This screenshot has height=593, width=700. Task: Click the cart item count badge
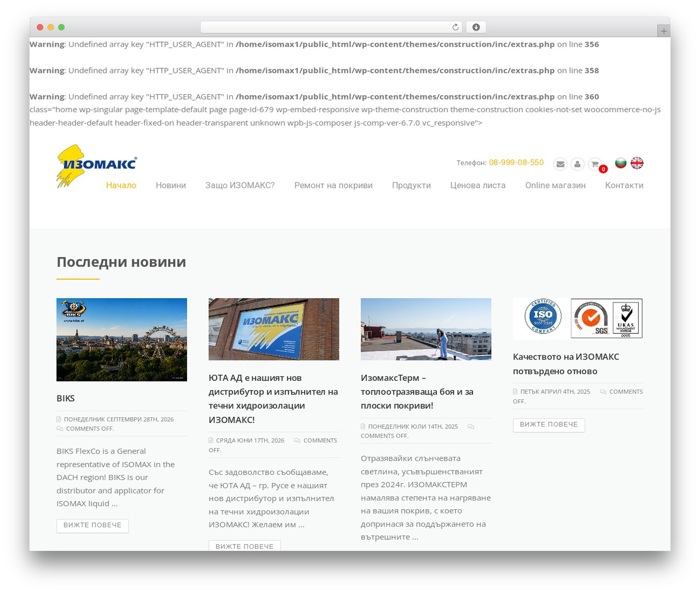pos(603,170)
